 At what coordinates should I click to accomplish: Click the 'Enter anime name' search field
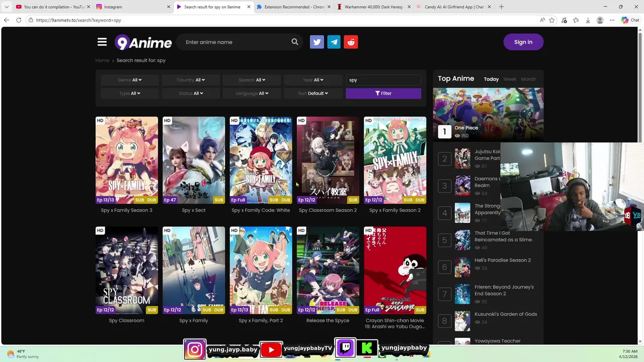click(x=234, y=42)
